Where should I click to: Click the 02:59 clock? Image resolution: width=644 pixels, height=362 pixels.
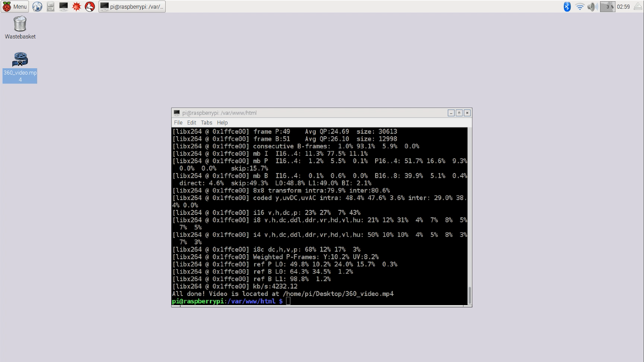coord(623,6)
